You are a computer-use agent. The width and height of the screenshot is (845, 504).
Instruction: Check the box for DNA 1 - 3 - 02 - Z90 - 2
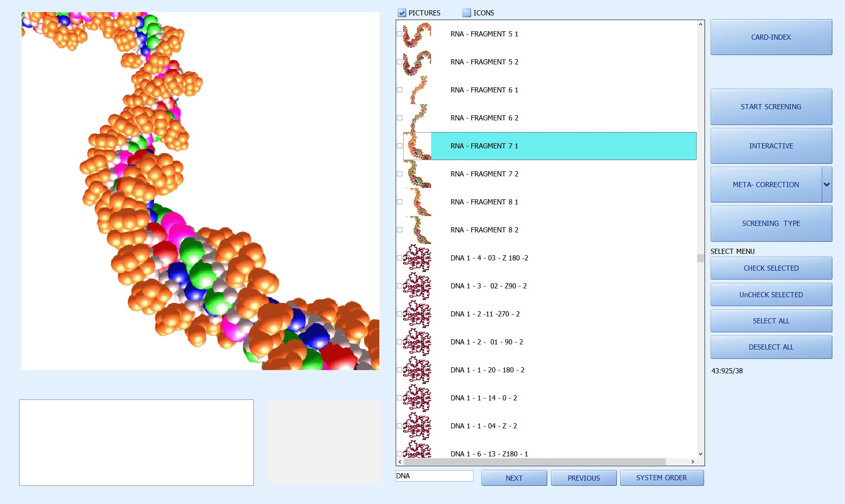pos(399,286)
